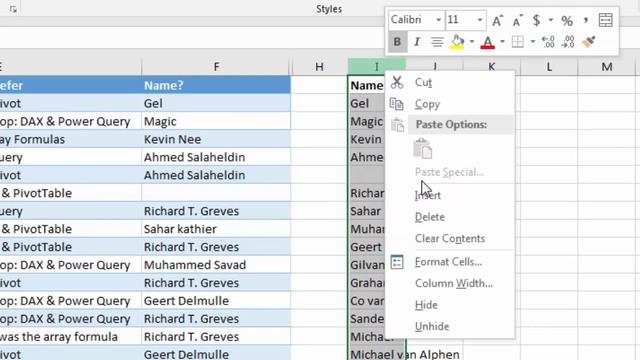640x360 pixels.
Task: Click the Borders icon in mini toolbar
Action: [518, 42]
